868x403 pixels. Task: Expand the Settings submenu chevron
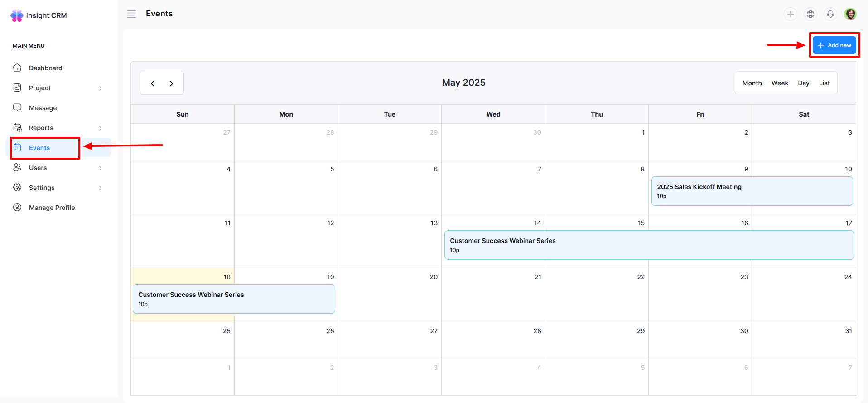(101, 188)
